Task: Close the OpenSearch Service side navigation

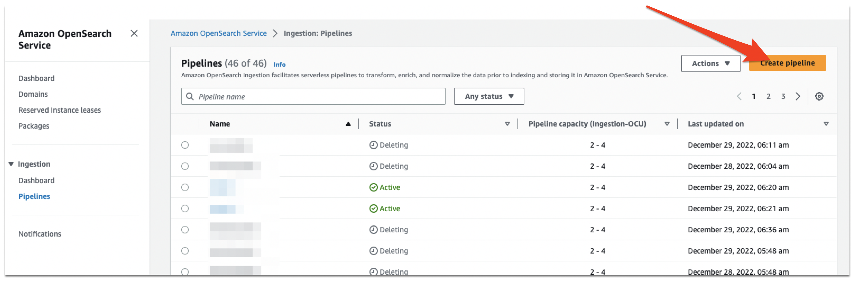Action: point(134,33)
